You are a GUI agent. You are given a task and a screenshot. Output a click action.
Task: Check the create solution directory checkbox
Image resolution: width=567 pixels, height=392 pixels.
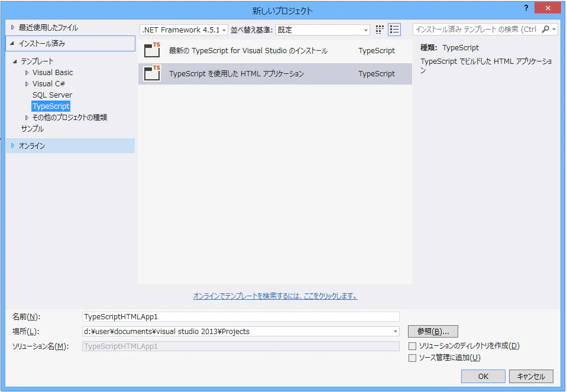point(412,346)
